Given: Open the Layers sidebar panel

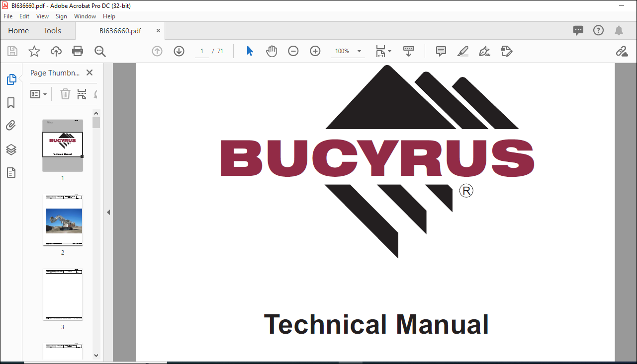Looking at the screenshot, I should [x=11, y=149].
